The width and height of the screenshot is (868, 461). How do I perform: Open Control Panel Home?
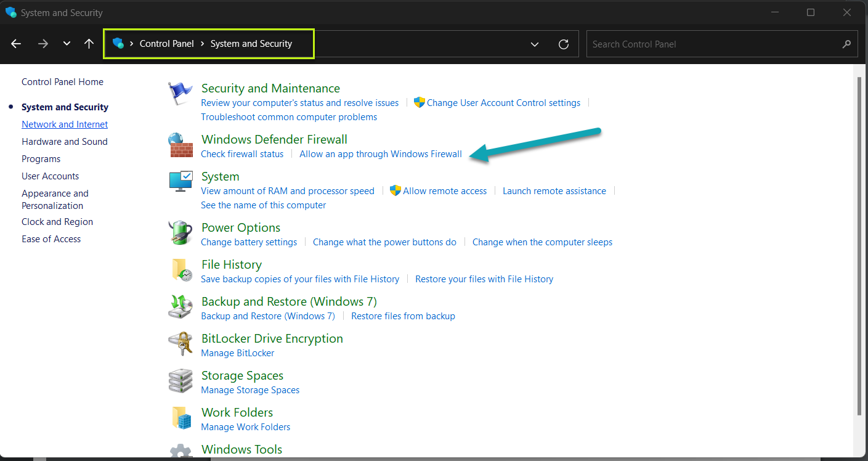62,82
